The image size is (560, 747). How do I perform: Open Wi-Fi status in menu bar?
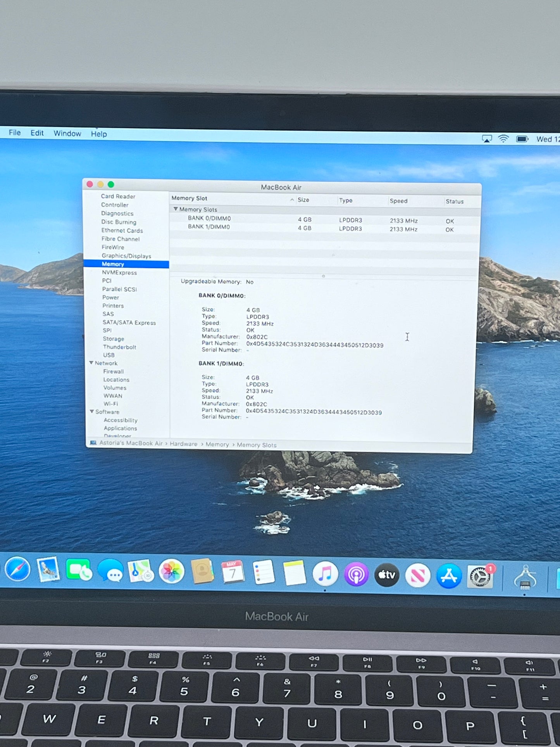point(503,139)
